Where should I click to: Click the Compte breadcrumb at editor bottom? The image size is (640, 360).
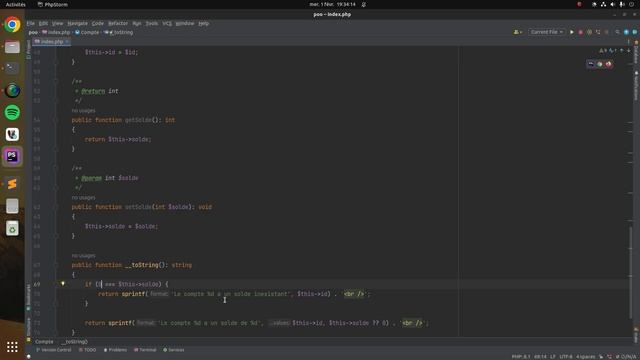(x=44, y=342)
